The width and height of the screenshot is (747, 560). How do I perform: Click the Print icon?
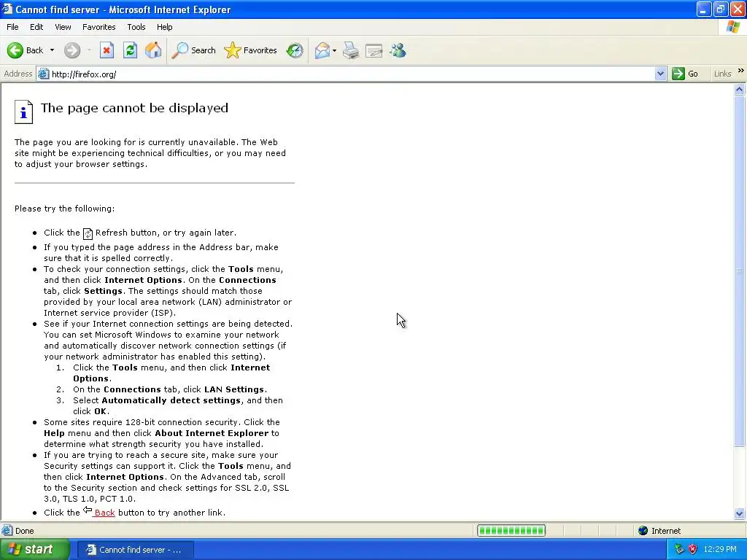[351, 50]
